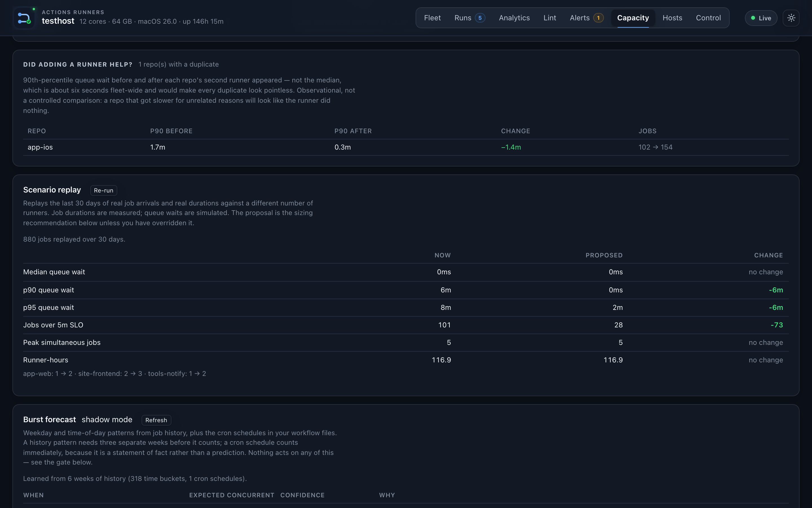Click the jobs value 102 → 154
Image resolution: width=812 pixels, height=508 pixels.
[655, 147]
